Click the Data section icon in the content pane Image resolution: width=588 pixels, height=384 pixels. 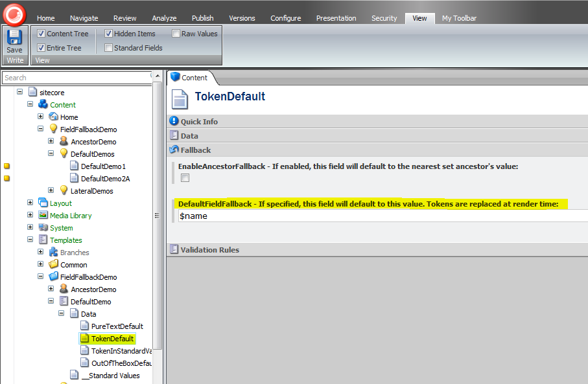click(x=174, y=135)
